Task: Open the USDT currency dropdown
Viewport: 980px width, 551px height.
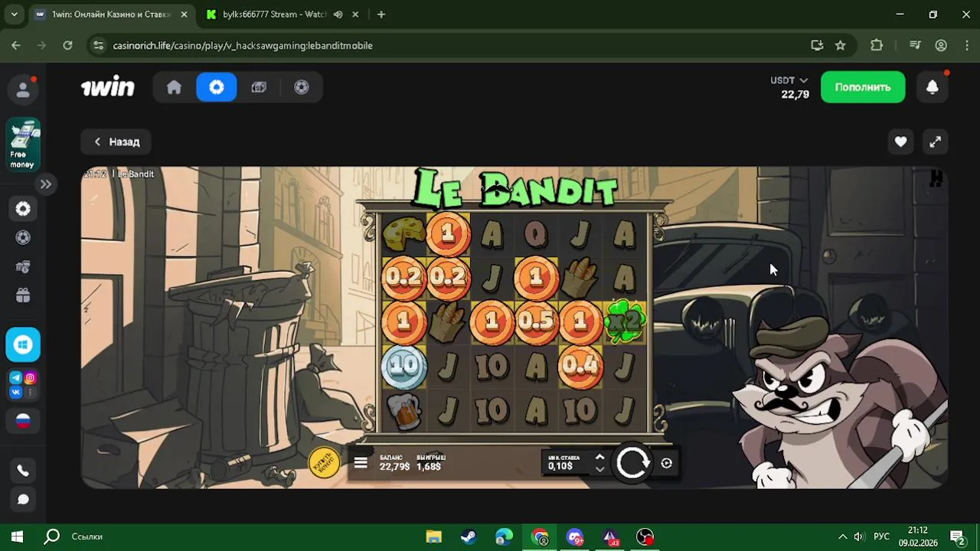Action: (x=789, y=80)
